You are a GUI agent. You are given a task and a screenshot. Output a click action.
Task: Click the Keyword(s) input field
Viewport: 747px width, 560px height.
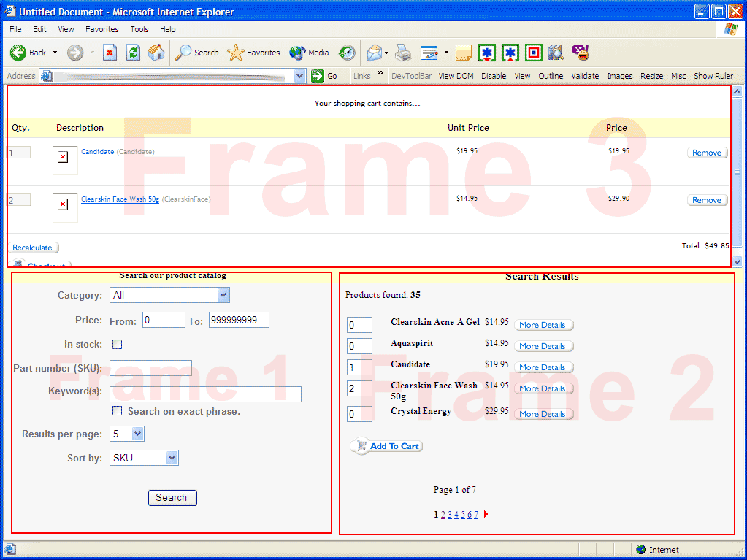[x=205, y=394]
